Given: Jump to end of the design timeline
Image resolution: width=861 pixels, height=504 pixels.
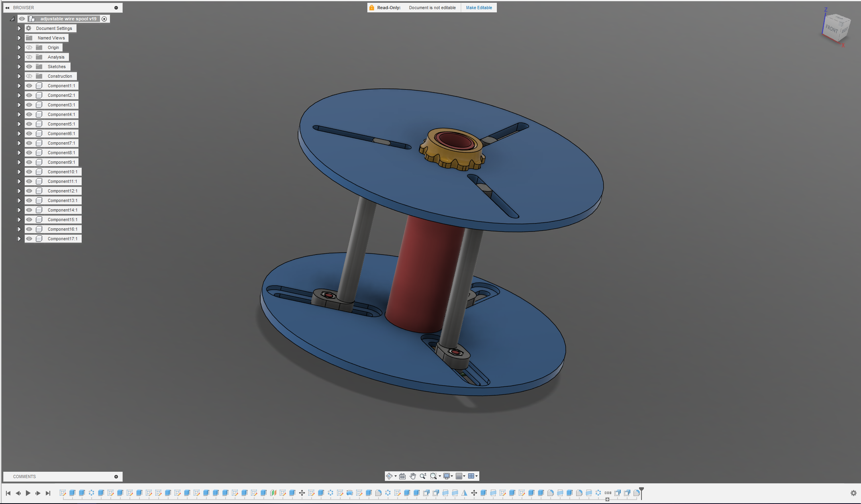Looking at the screenshot, I should click(48, 493).
